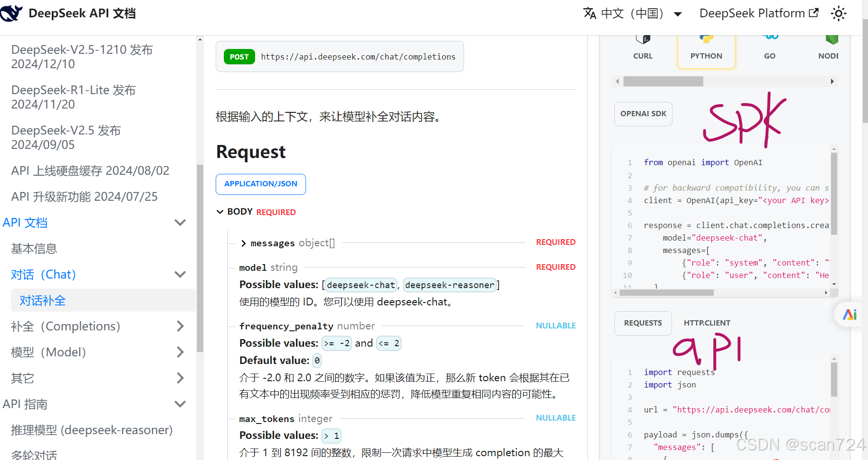Click the language tabs horizontal scrollbar thumb
The image size is (868, 460).
pyautogui.click(x=663, y=82)
